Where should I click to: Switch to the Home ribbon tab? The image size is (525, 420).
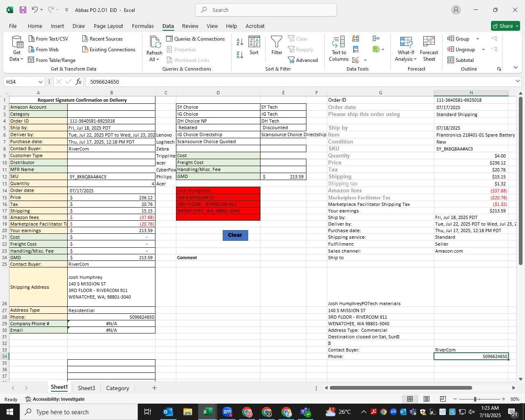click(x=35, y=26)
